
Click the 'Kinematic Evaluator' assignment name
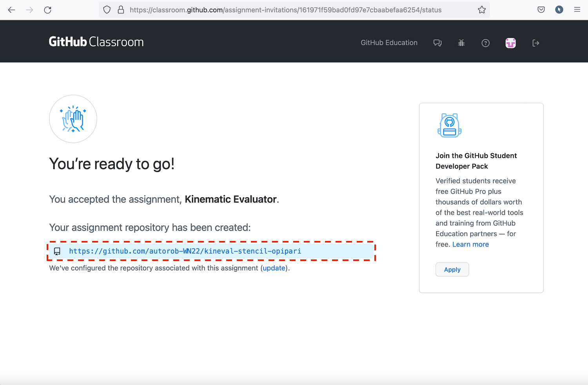pyautogui.click(x=230, y=199)
